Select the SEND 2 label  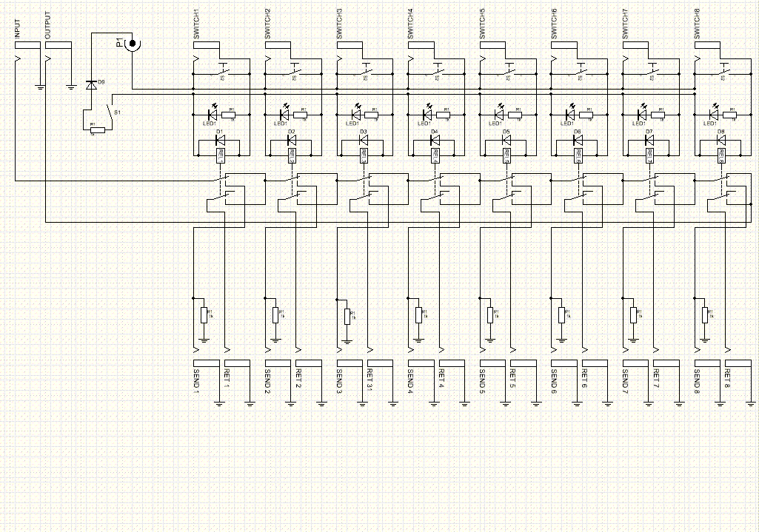click(x=268, y=381)
